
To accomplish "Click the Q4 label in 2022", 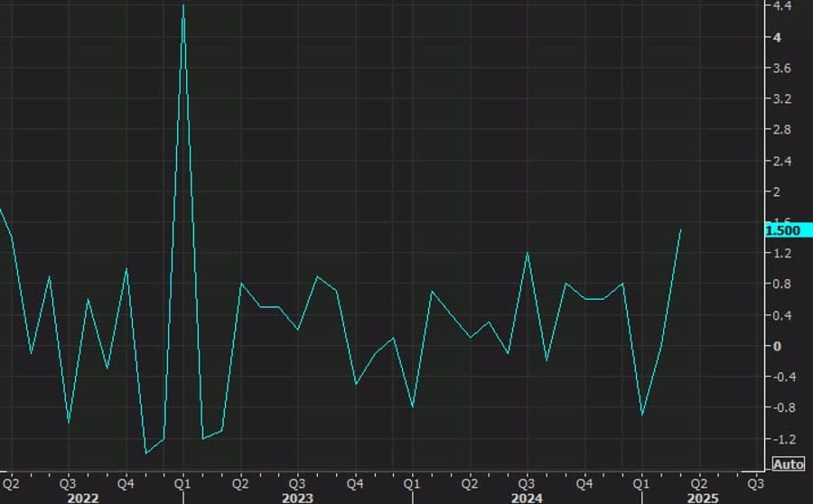I will click(x=126, y=482).
